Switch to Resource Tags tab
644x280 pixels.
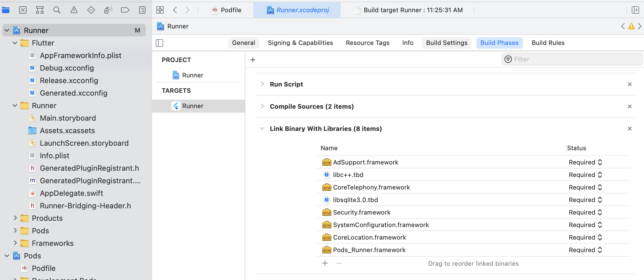click(368, 43)
